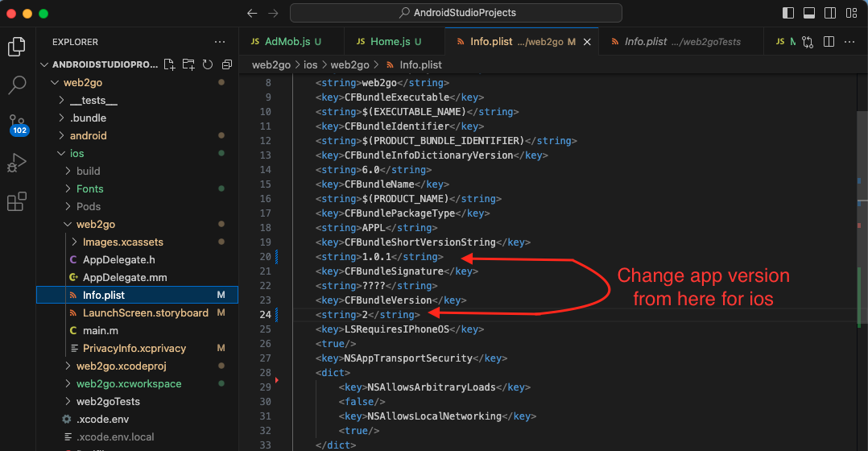Image resolution: width=868 pixels, height=451 pixels.
Task: Open the Source Control view
Action: tap(16, 122)
